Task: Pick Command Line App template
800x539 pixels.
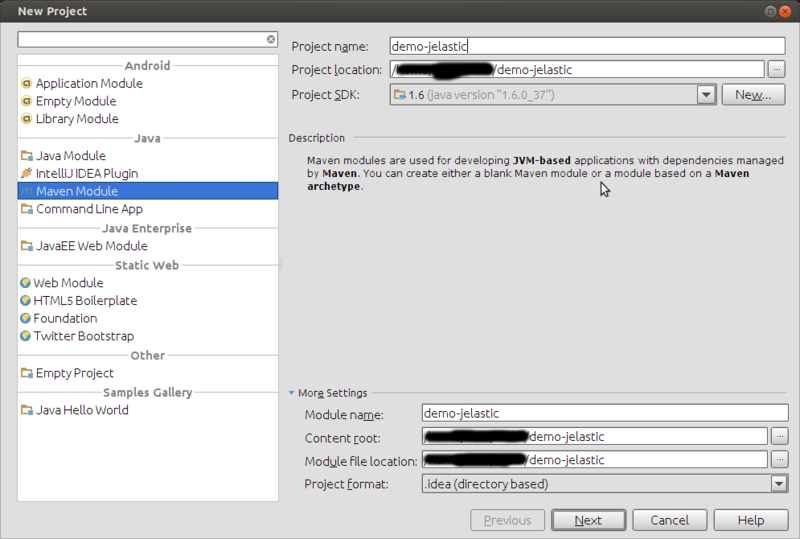Action: 148,209
